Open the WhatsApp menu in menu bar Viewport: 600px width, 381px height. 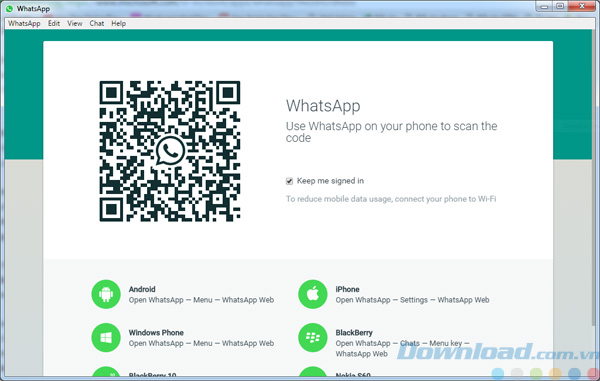click(x=24, y=23)
